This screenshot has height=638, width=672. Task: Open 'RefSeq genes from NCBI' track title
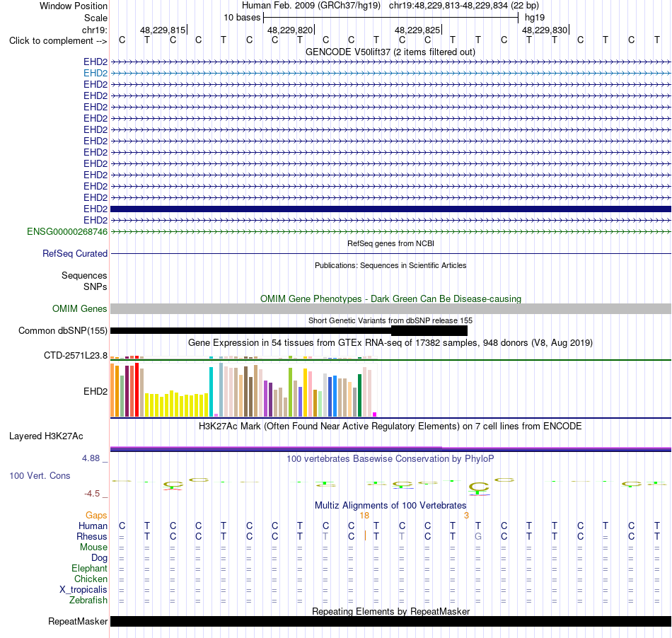390,243
